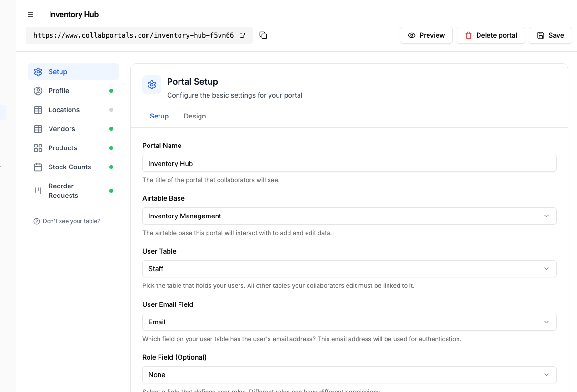The image size is (577, 392).
Task: Click the Delete portal button
Action: 491,35
